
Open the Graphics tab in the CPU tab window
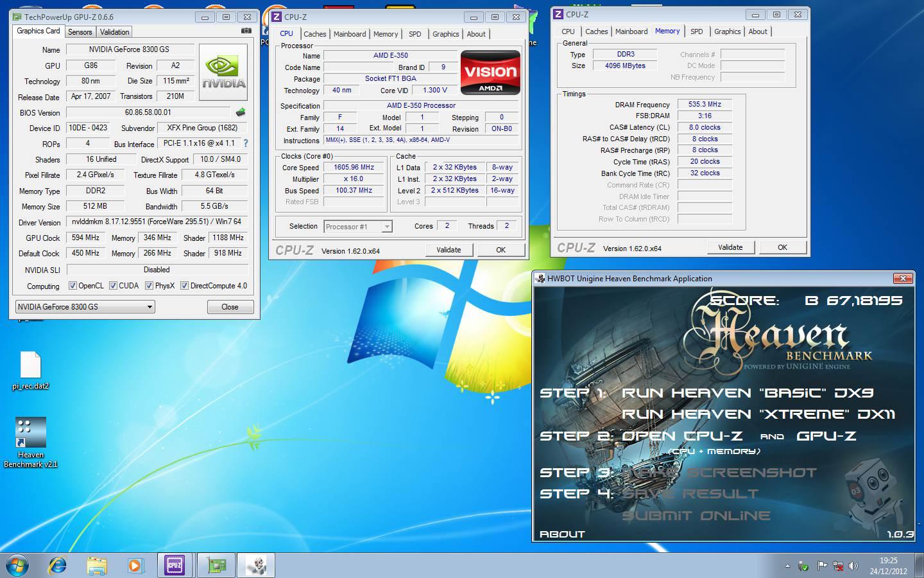coord(445,34)
